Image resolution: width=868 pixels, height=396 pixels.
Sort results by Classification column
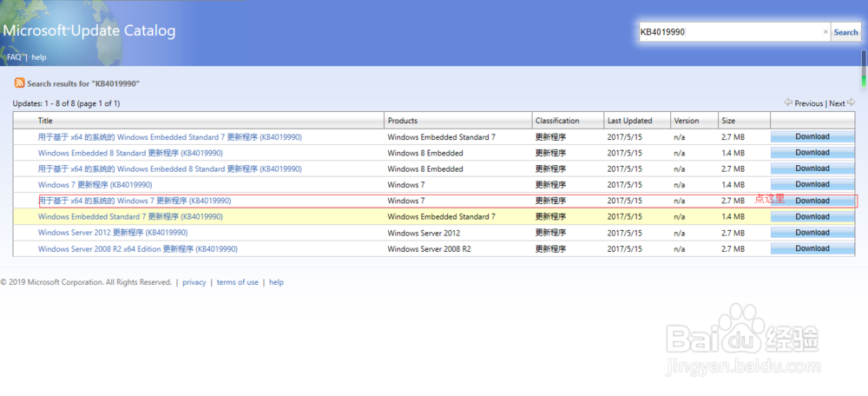[557, 120]
